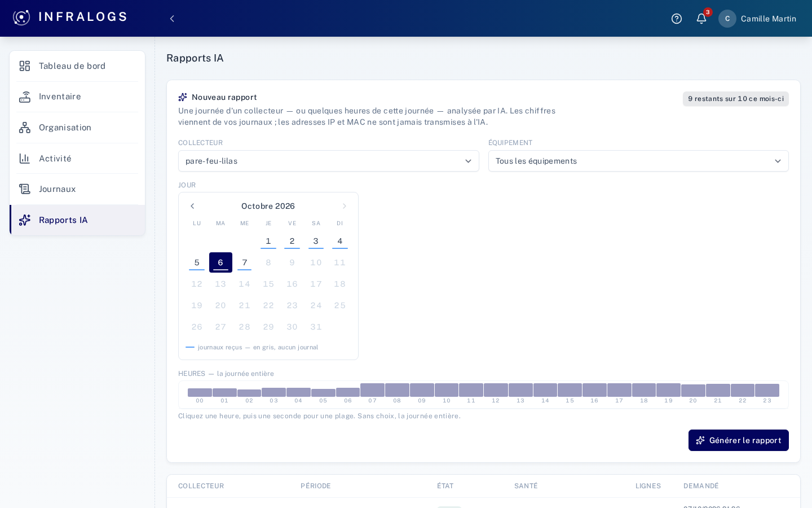Select October 1 in the calendar
The height and width of the screenshot is (508, 812).
tap(268, 241)
